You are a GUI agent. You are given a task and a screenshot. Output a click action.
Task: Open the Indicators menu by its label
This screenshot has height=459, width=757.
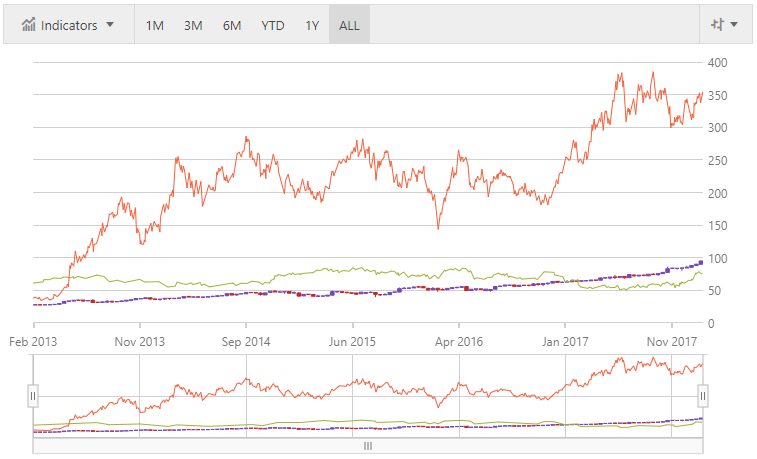pyautogui.click(x=69, y=25)
